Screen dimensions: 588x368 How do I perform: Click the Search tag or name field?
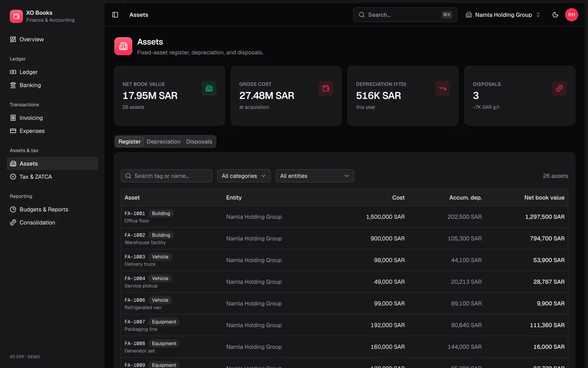click(x=166, y=176)
